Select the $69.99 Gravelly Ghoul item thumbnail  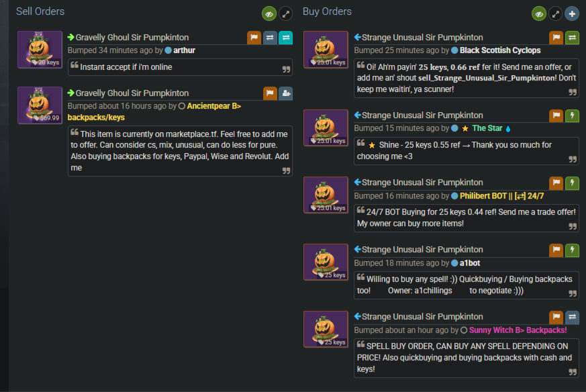(x=40, y=105)
